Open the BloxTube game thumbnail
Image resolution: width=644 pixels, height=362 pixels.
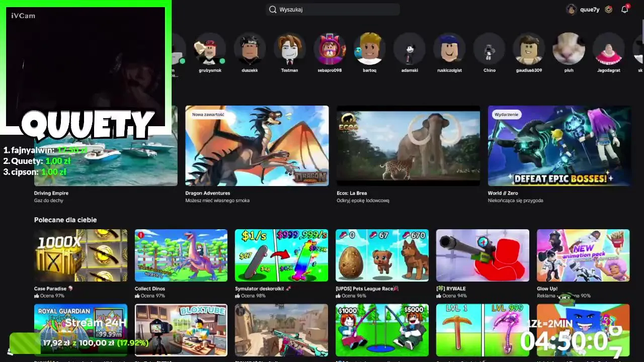coord(181,330)
